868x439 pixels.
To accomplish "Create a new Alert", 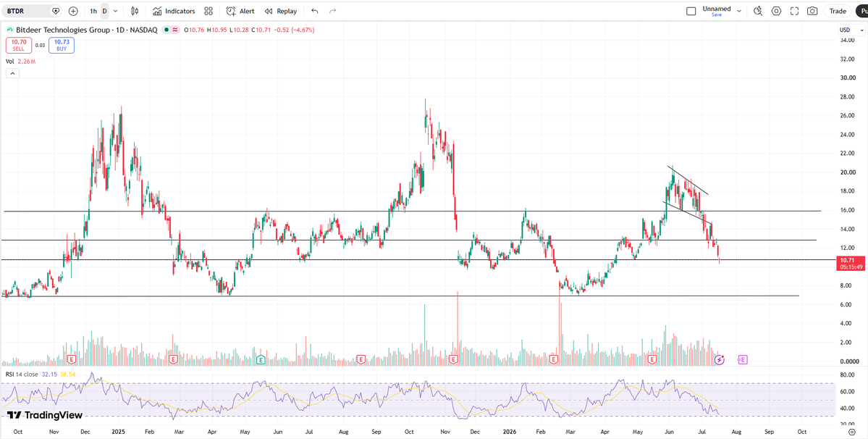I will (240, 11).
